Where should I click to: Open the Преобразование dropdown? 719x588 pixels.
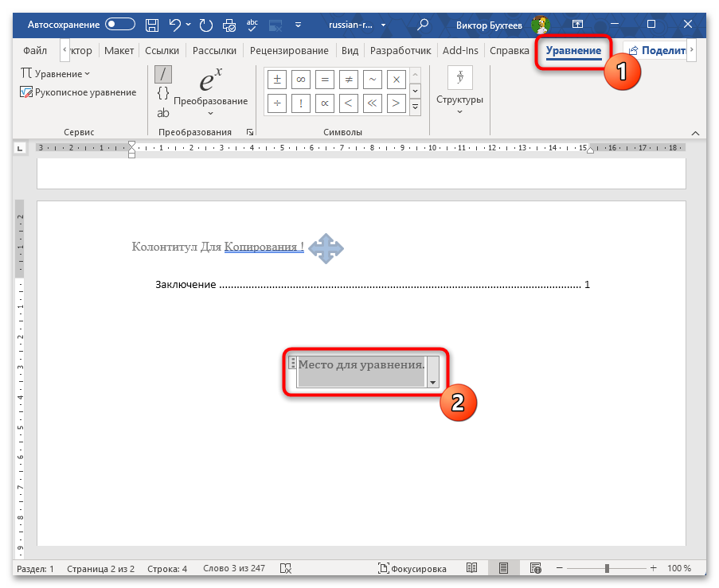coord(210,92)
